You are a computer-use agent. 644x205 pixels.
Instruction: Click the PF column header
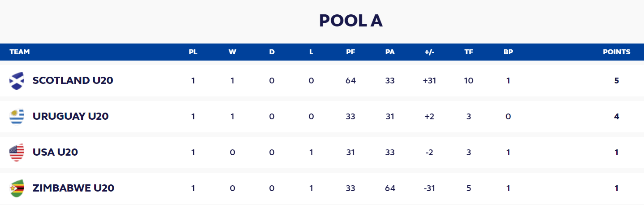click(x=350, y=52)
